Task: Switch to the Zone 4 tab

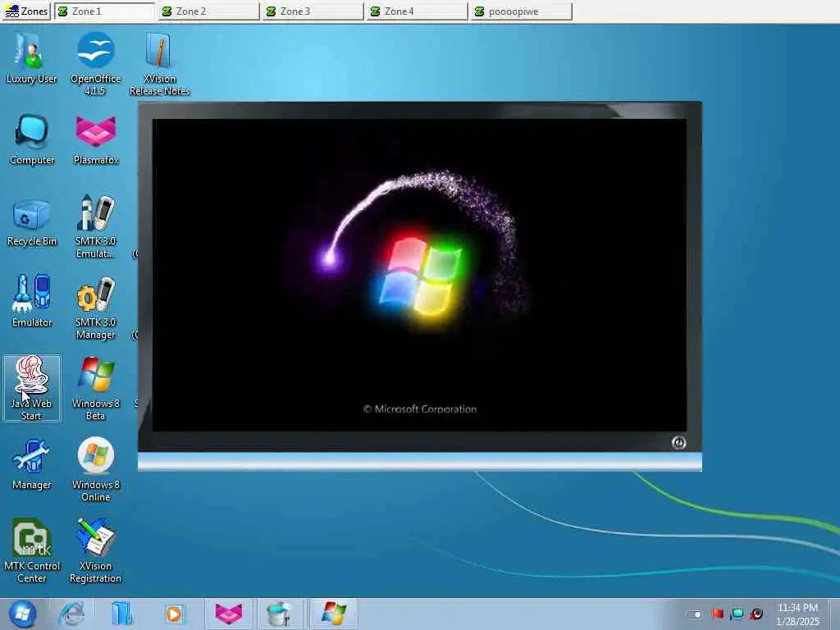Action: [417, 11]
